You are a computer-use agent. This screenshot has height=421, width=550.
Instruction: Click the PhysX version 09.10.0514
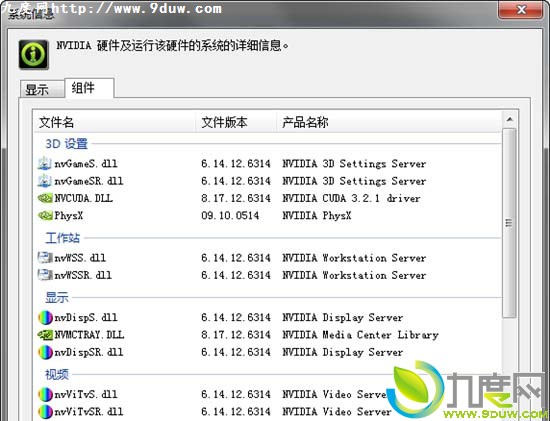click(230, 215)
